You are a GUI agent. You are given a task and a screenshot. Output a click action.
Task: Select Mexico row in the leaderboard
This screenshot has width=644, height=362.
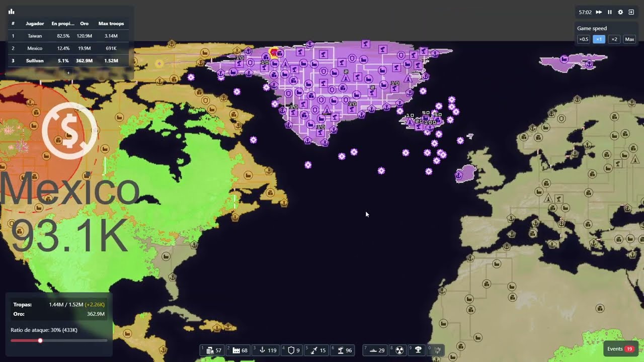click(68, 48)
